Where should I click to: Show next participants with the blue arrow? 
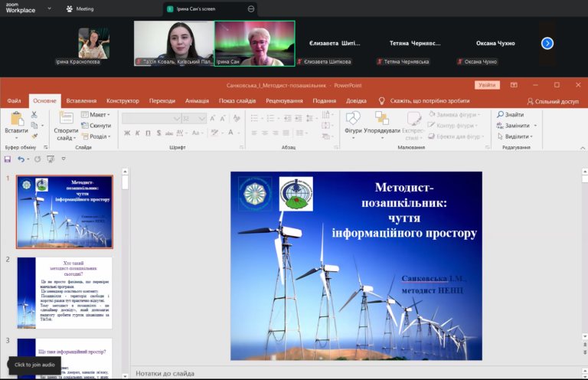pyautogui.click(x=547, y=43)
